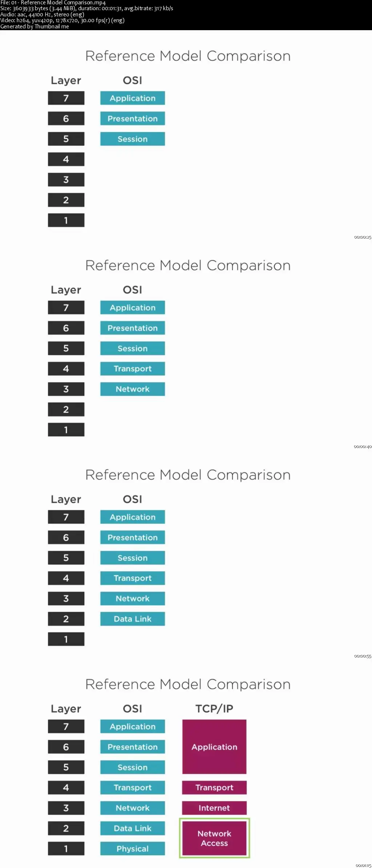The image size is (372, 868).
Task: Click the magenta TCP/IP Transport box
Action: click(x=214, y=787)
